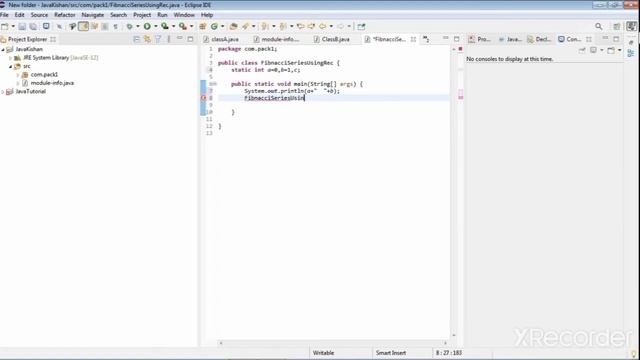Expand the com.pack1 package node
The height and width of the screenshot is (360, 640).
click(x=18, y=75)
